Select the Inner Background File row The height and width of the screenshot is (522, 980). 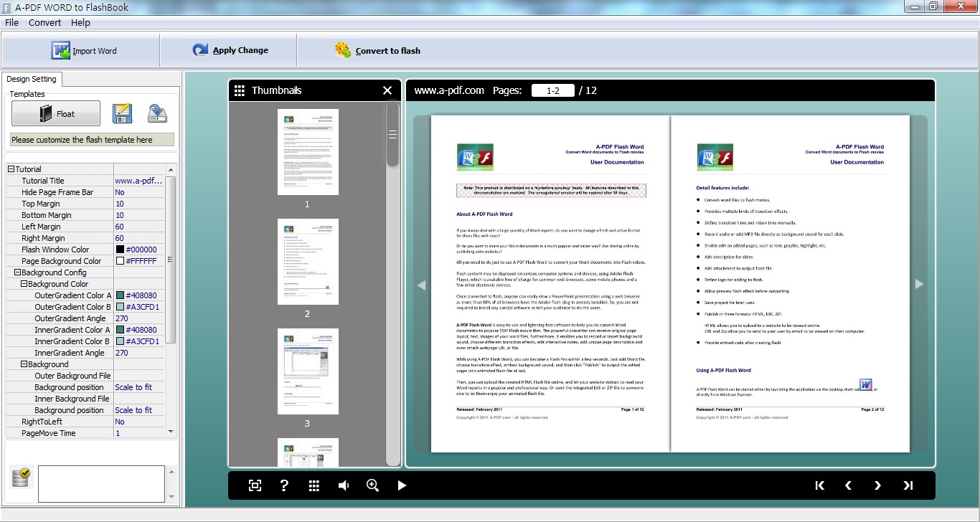(86, 399)
